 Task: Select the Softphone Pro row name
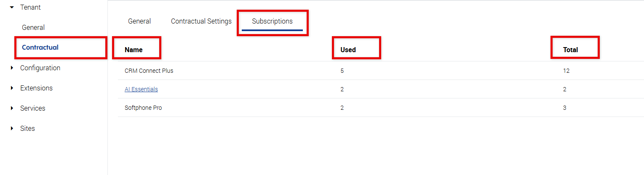(x=143, y=108)
